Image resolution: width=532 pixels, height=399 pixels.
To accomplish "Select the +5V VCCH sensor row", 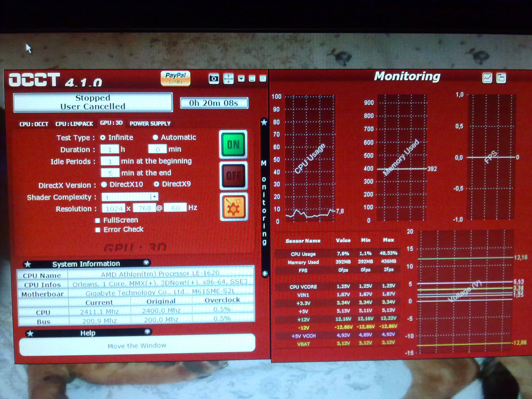I will pyautogui.click(x=337, y=335).
